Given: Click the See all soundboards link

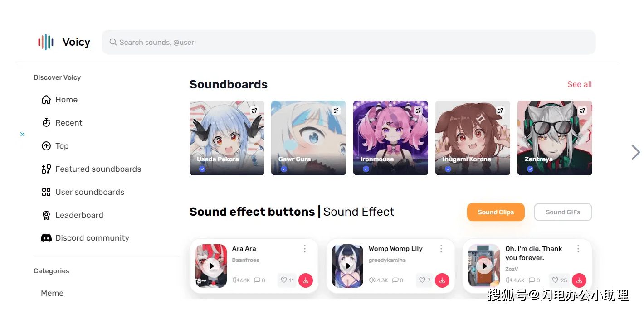Looking at the screenshot, I should coord(580,84).
